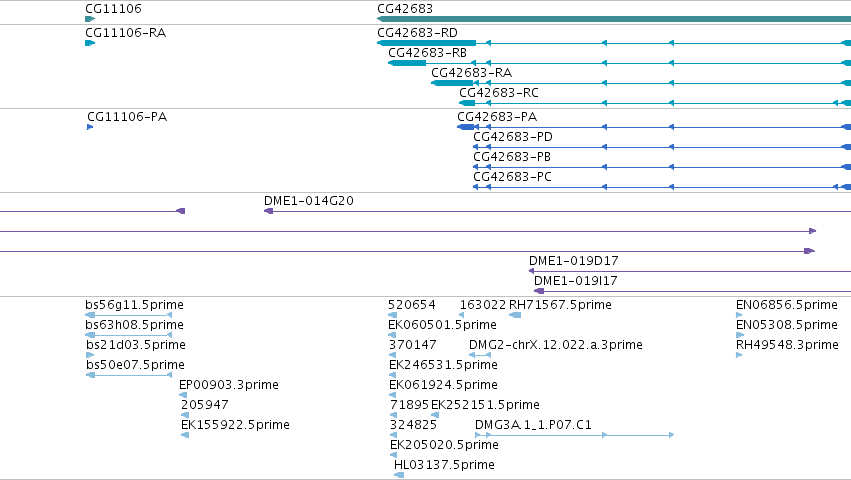Select the CG42683-PC protein label
This screenshot has height=480, width=851.
coord(512,177)
